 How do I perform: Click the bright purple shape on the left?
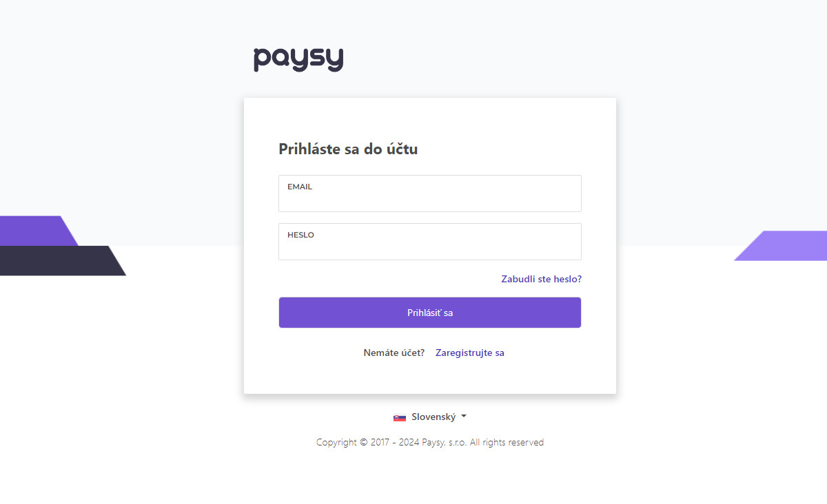coord(38,231)
